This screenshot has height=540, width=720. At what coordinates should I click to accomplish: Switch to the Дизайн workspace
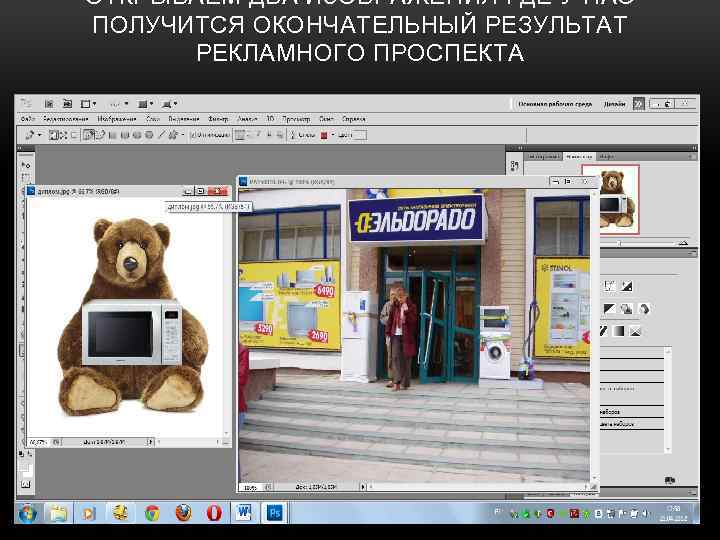(x=614, y=104)
